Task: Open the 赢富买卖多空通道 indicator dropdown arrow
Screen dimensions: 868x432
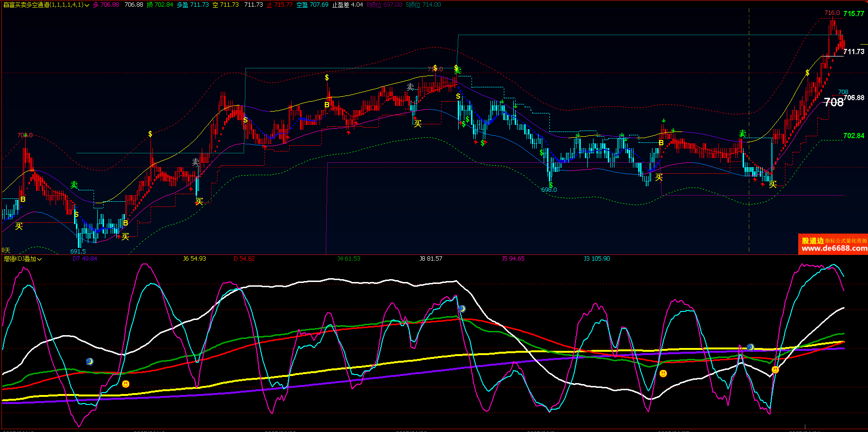Action: click(87, 5)
